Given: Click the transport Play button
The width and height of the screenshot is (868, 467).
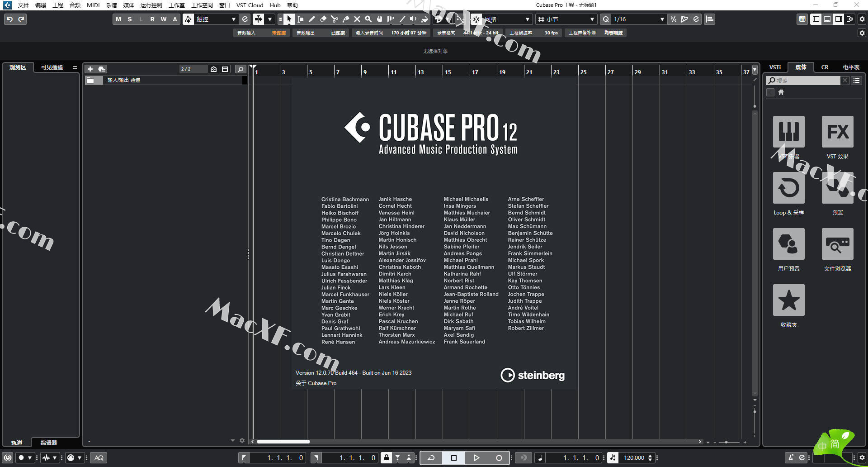Looking at the screenshot, I should click(476, 457).
